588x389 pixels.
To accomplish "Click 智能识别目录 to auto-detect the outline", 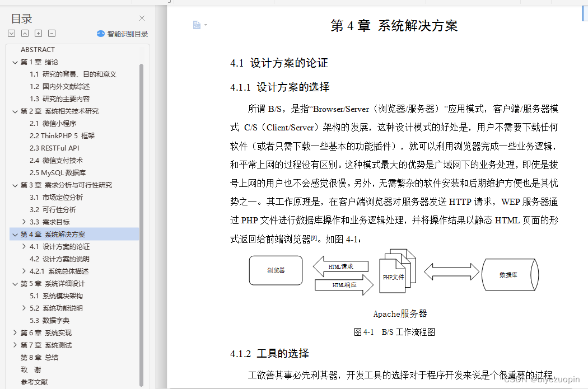I will [x=127, y=33].
